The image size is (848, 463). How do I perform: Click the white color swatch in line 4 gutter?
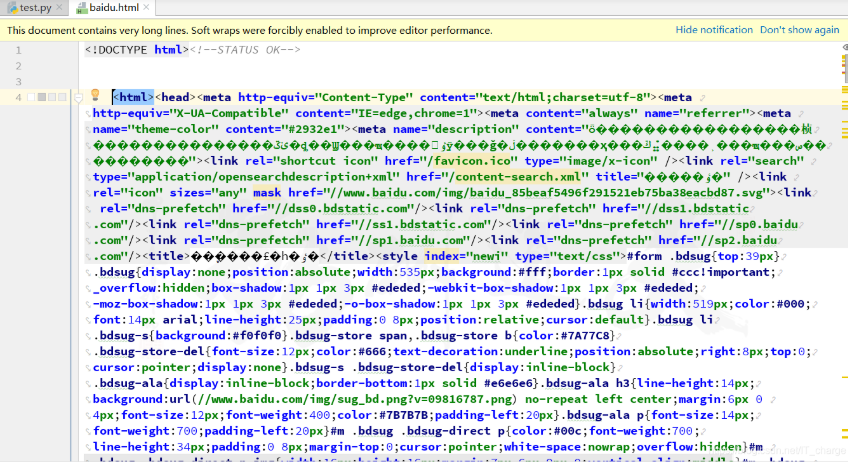[x=31, y=97]
